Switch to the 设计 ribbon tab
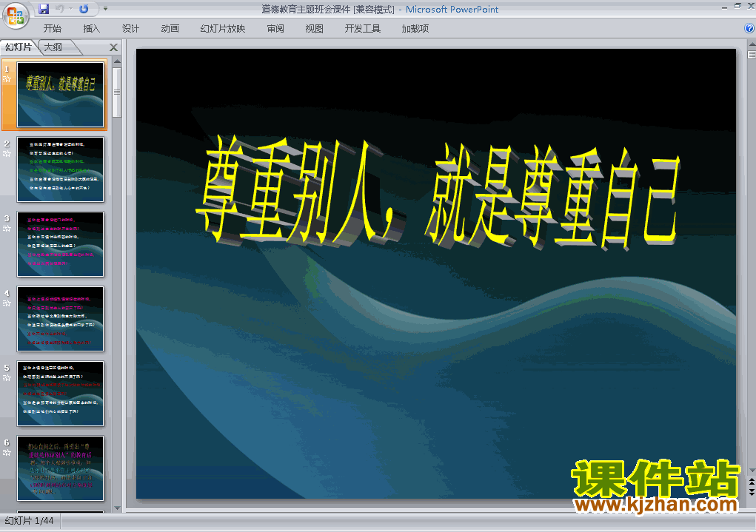 point(130,28)
